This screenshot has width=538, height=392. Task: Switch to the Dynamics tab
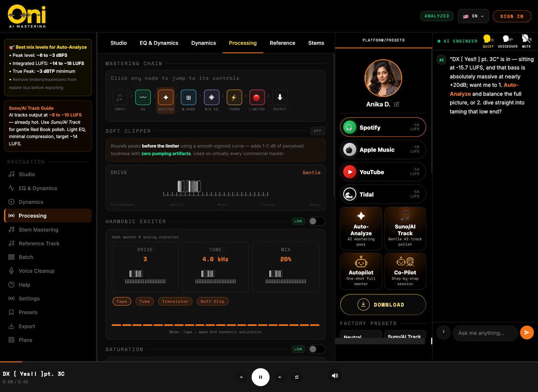[204, 43]
